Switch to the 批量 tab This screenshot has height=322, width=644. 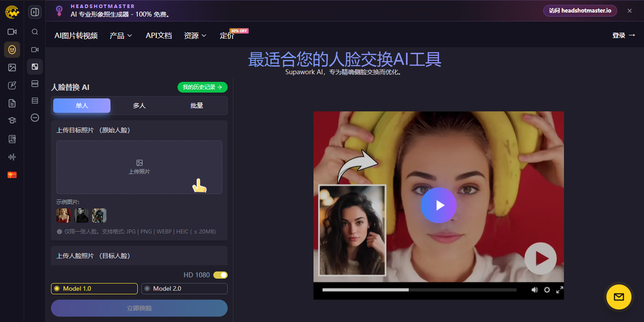pyautogui.click(x=197, y=106)
